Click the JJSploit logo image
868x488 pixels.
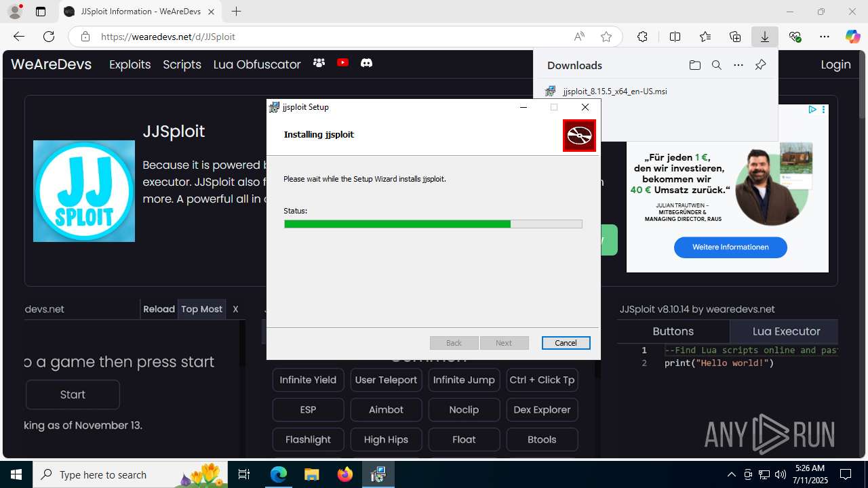coord(84,191)
